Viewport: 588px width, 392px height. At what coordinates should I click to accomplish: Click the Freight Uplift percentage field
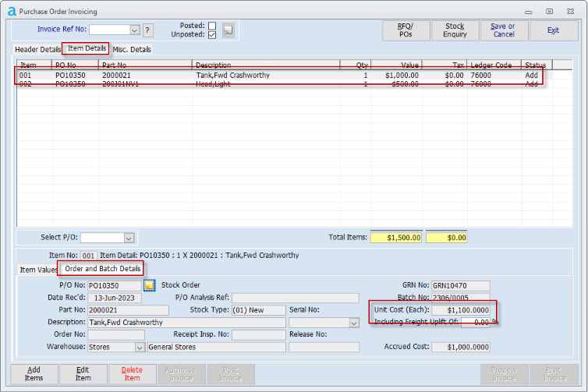(476, 323)
